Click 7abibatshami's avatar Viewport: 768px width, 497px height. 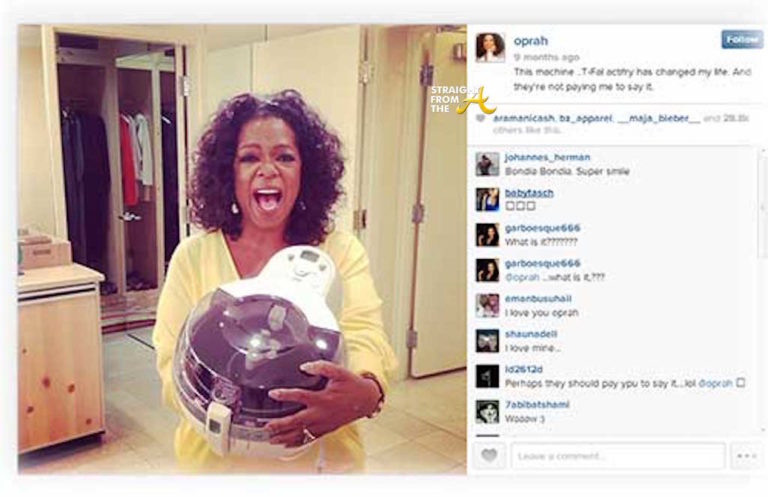tap(487, 412)
